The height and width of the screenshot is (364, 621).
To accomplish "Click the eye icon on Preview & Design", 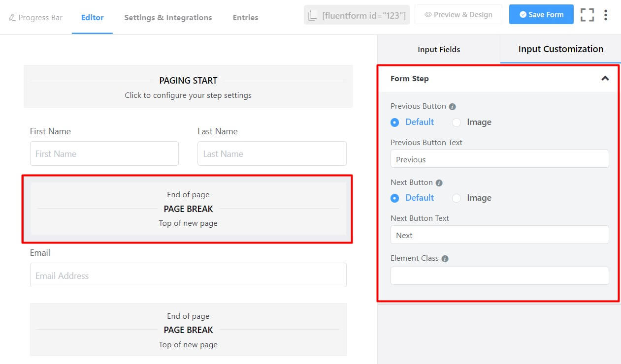I will point(429,15).
